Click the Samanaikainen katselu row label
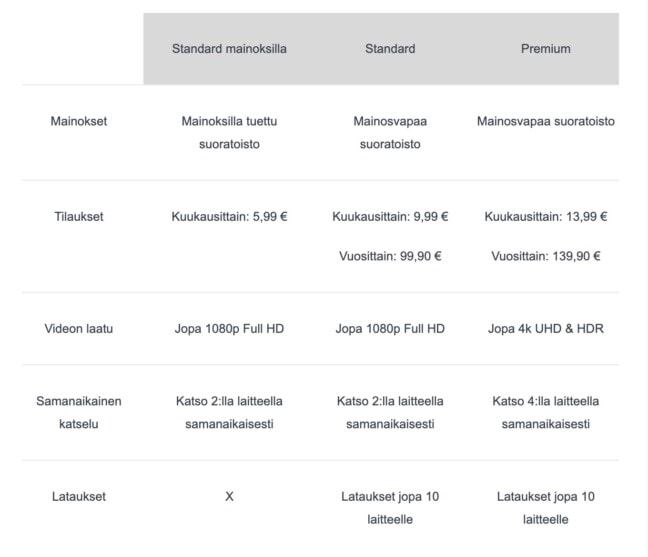 (x=79, y=412)
